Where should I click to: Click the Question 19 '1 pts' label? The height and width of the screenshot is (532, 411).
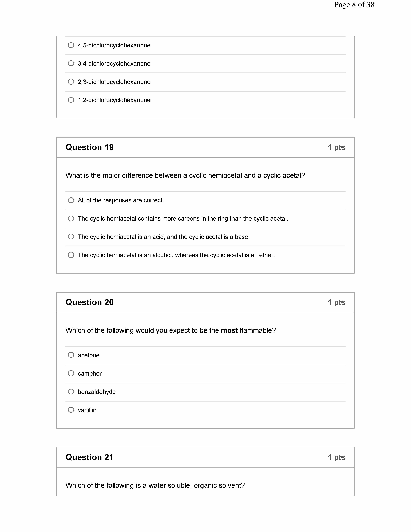pyautogui.click(x=336, y=147)
